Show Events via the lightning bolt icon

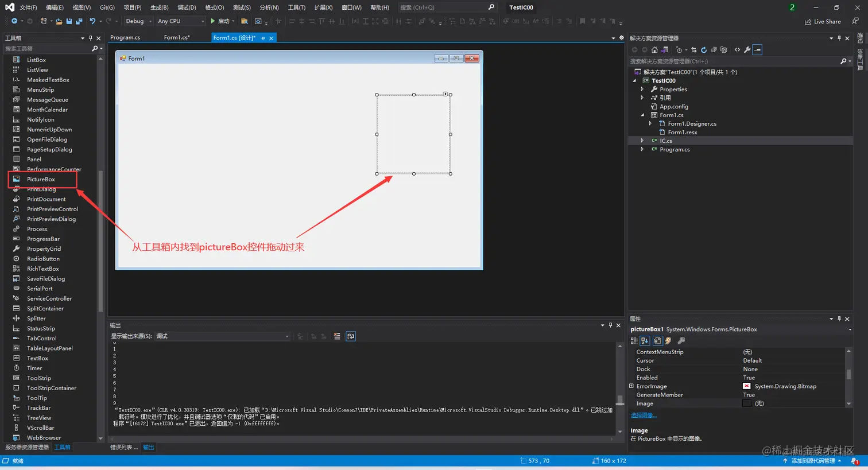(668, 341)
